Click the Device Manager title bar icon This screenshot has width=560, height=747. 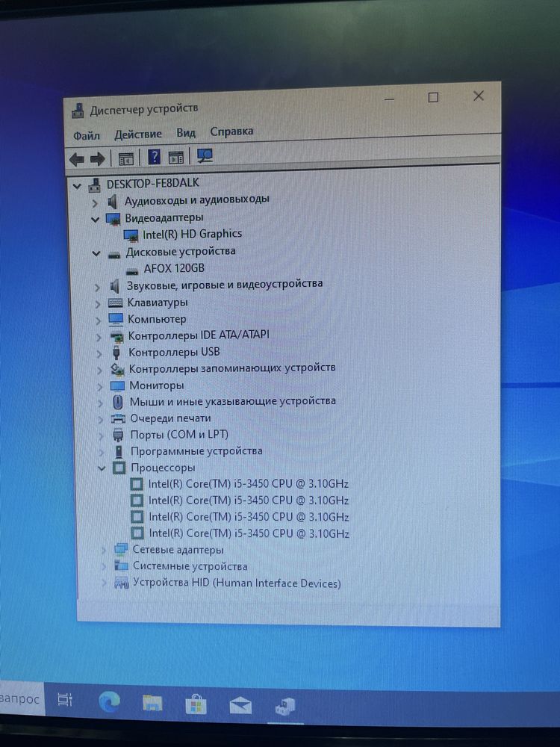tap(78, 111)
